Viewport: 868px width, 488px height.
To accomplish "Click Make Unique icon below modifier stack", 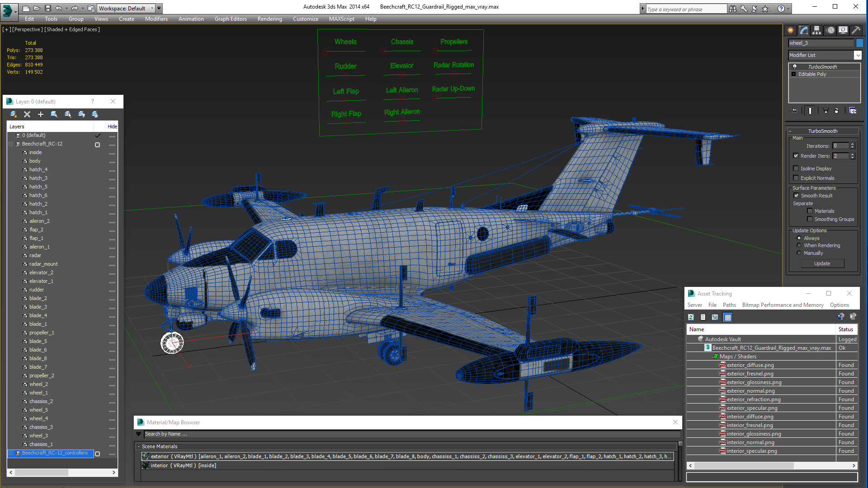I will coord(826,111).
